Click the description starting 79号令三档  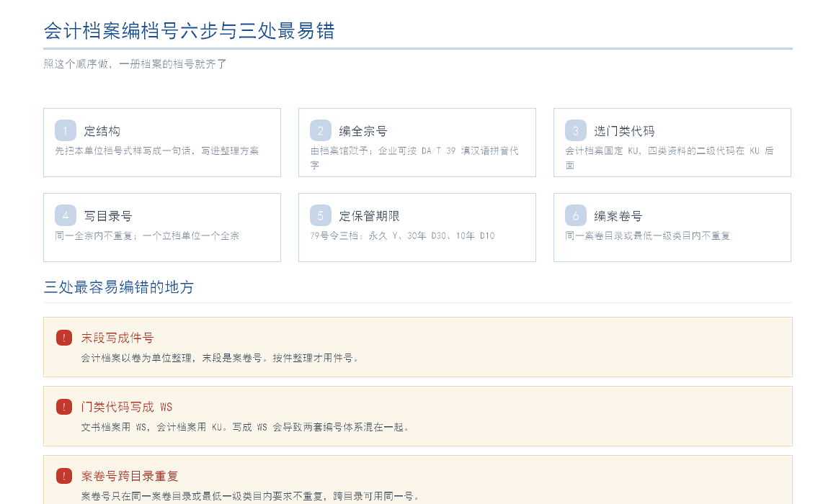pos(403,235)
